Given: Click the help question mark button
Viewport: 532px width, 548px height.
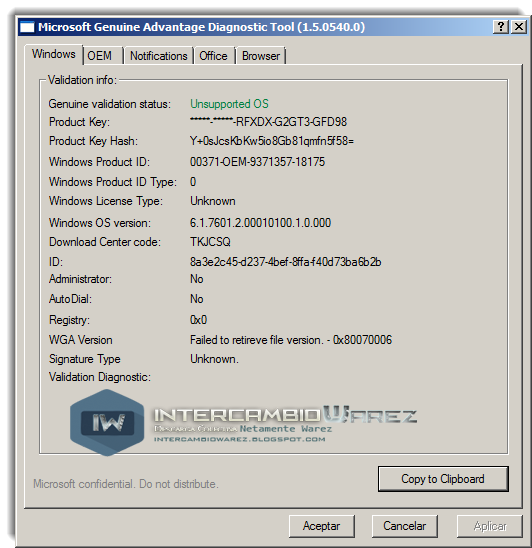Looking at the screenshot, I should pyautogui.click(x=501, y=27).
